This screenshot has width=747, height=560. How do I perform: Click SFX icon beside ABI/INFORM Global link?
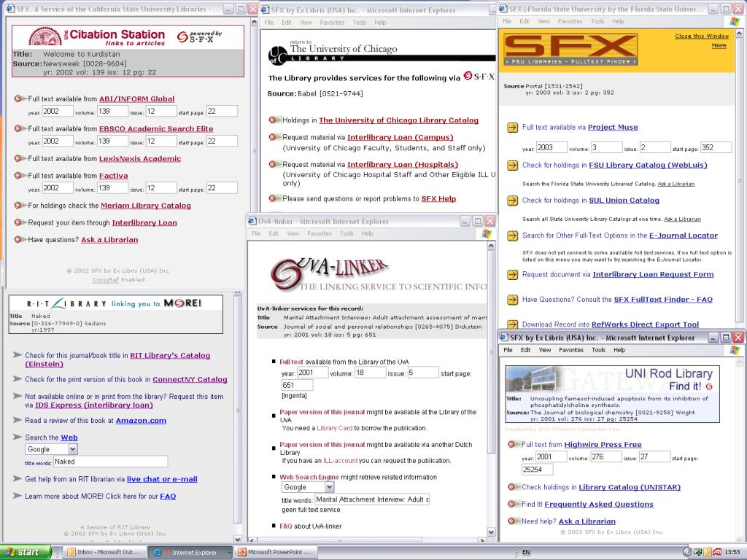coord(20,98)
